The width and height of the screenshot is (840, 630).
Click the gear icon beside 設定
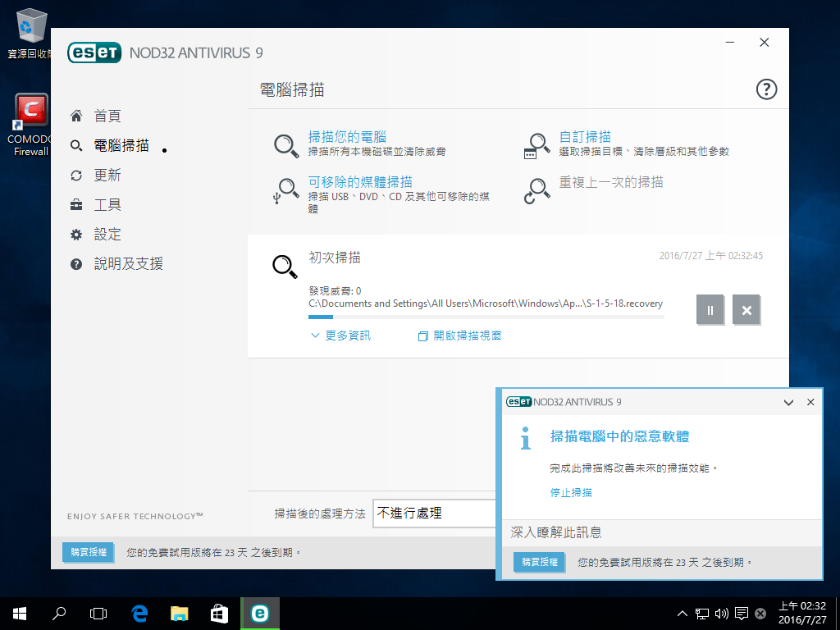point(76,234)
